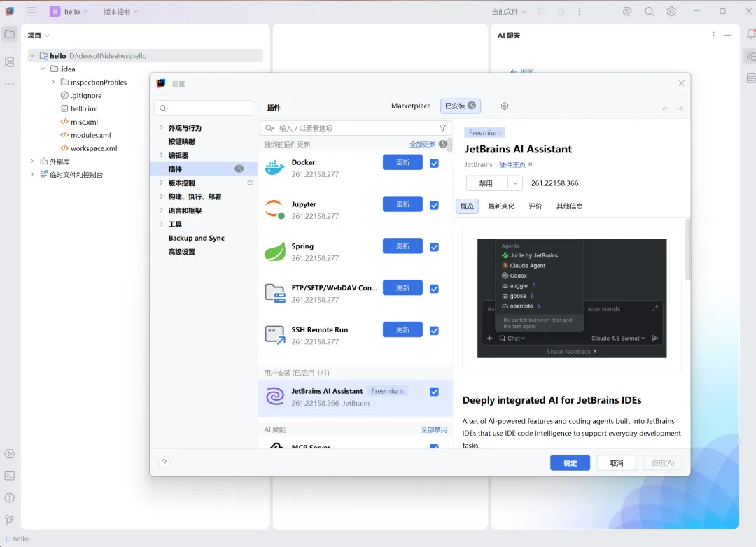Viewport: 756px width, 547px height.
Task: Click 全部禁用 link
Action: click(x=434, y=429)
